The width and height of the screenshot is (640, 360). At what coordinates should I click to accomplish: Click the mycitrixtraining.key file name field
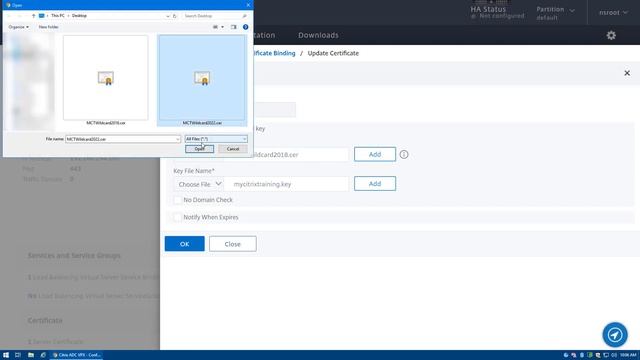pyautogui.click(x=287, y=184)
